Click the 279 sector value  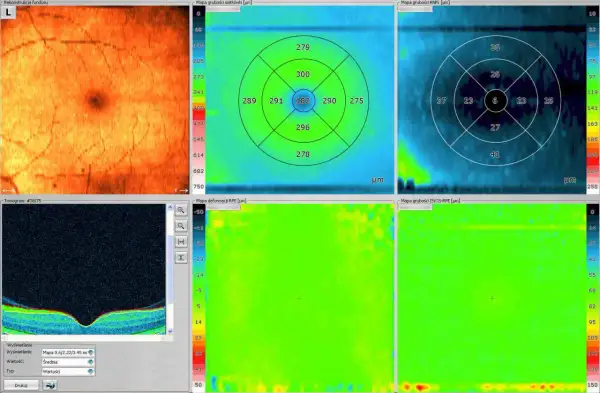(x=303, y=47)
